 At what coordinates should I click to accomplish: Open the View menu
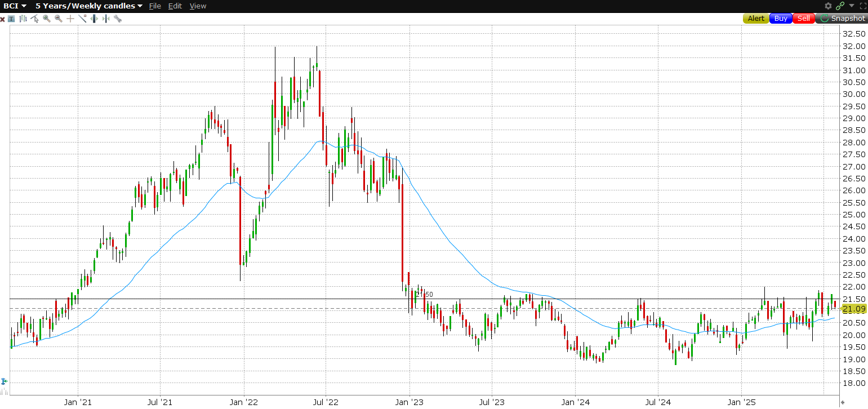pyautogui.click(x=198, y=6)
